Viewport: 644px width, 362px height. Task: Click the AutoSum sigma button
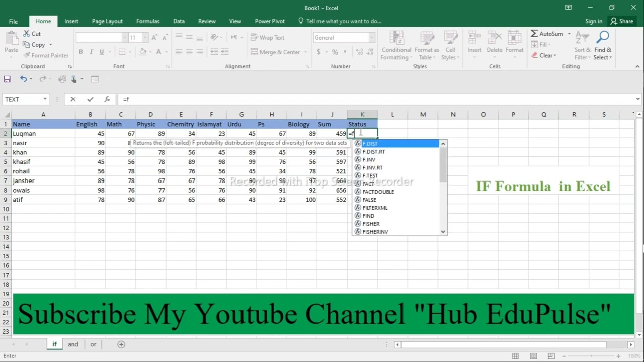tap(546, 34)
